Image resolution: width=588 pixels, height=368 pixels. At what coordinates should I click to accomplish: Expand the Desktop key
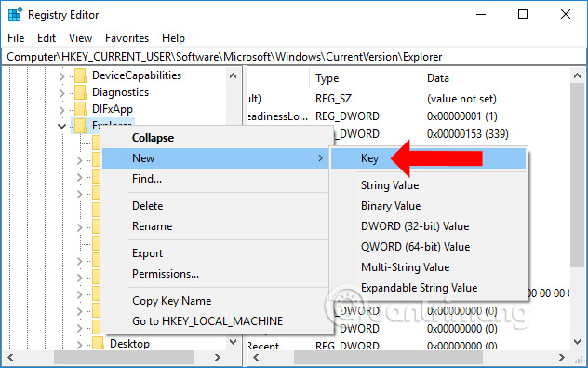[x=79, y=344]
